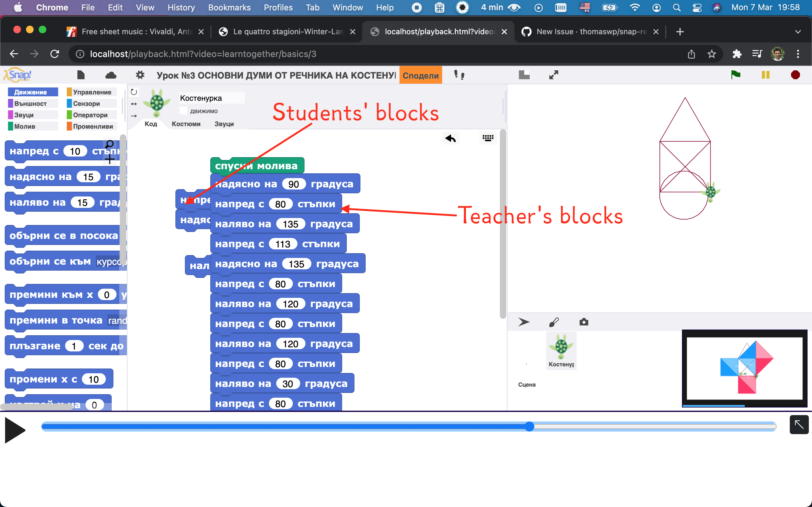The width and height of the screenshot is (812, 507).
Task: Click the blue playback progress slider handle
Action: coord(529,427)
